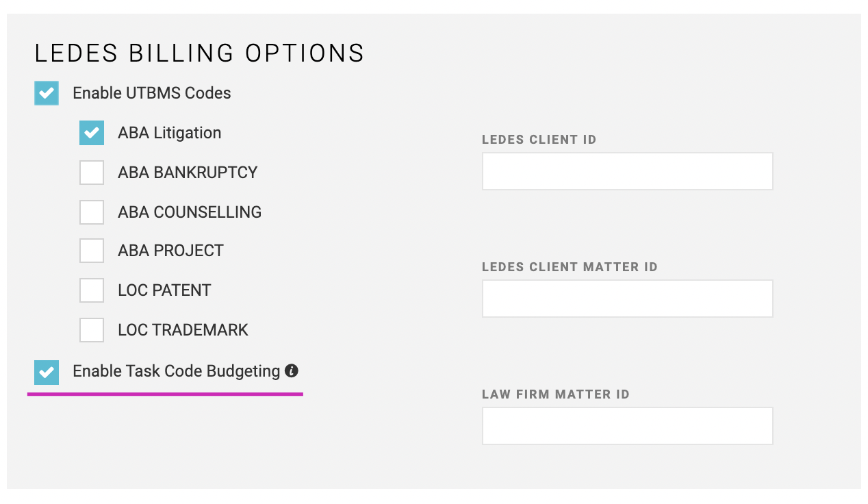Click the 'Enable UTBMS Codes' label text
Viewport: 868px width, 504px height.
point(152,93)
